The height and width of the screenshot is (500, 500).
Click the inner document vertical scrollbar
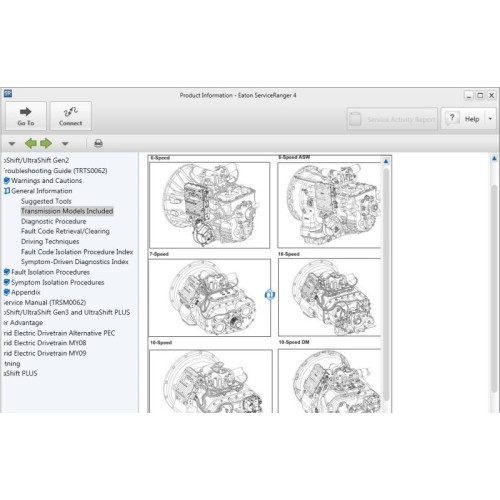(386, 285)
